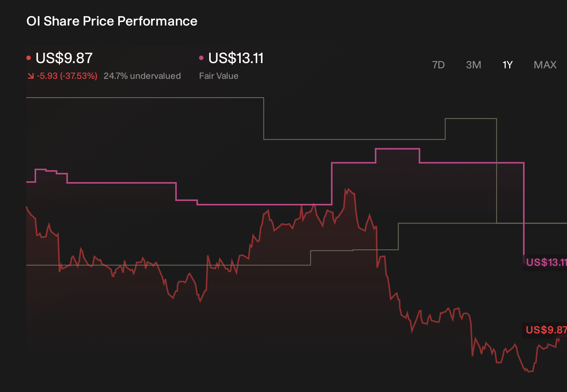Click the pink fair value vertical drop
The height and width of the screenshot is (392, 567).
click(x=524, y=210)
